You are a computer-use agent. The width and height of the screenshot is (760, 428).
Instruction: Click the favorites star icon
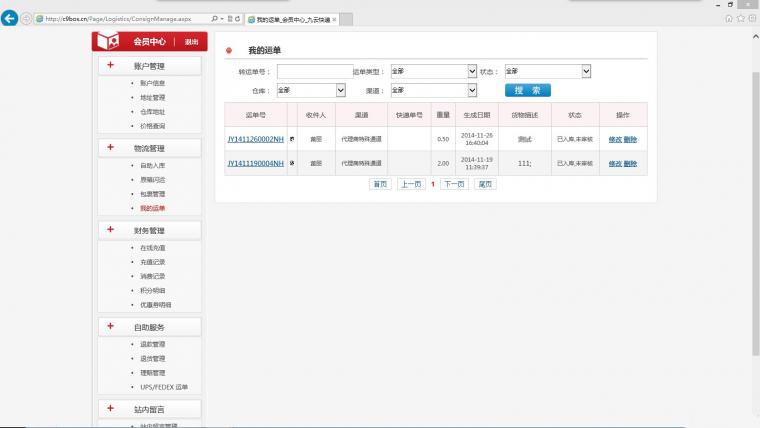[741, 18]
